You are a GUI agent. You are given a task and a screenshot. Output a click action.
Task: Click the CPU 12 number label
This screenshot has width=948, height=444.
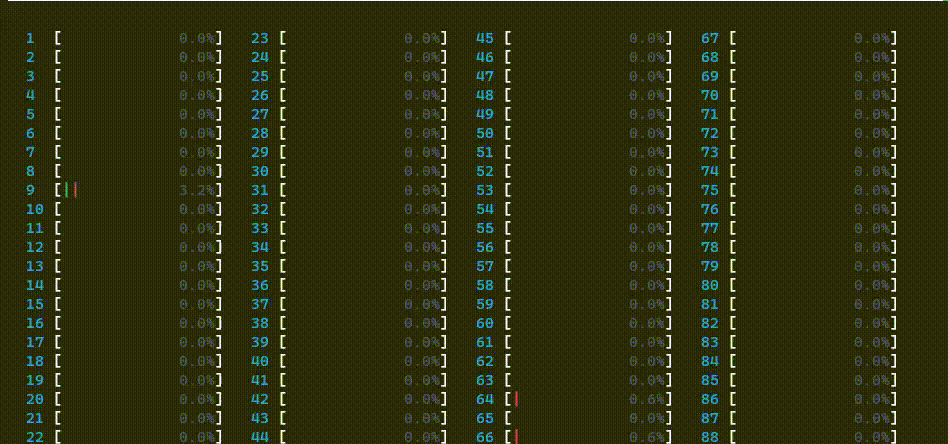[35, 247]
